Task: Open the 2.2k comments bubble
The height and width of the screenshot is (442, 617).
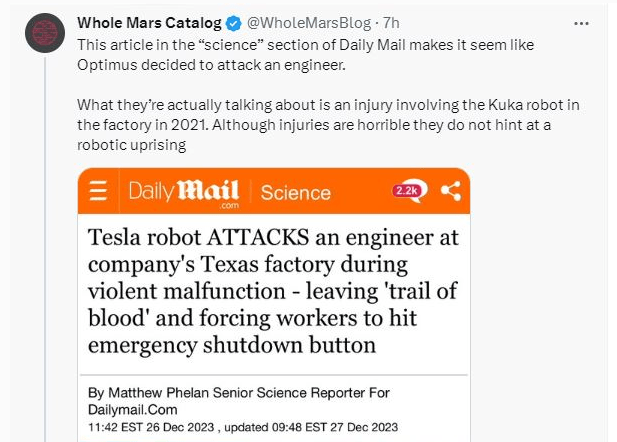Action: click(409, 189)
